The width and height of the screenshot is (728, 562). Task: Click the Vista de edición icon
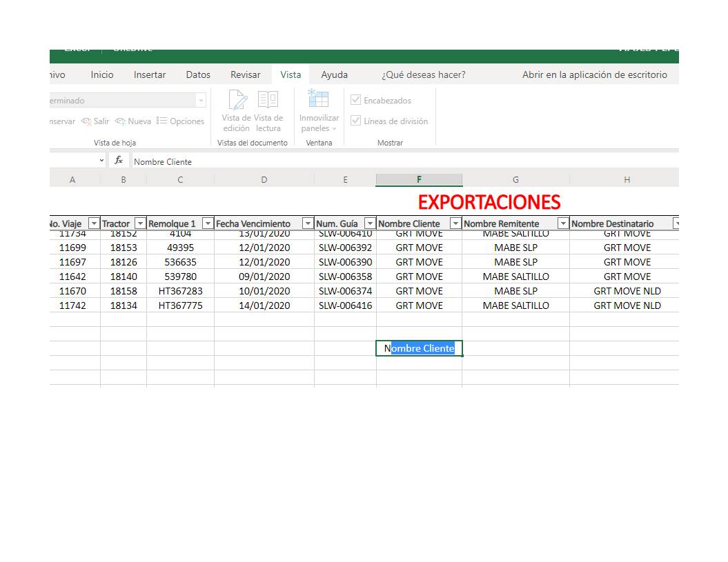pyautogui.click(x=237, y=100)
